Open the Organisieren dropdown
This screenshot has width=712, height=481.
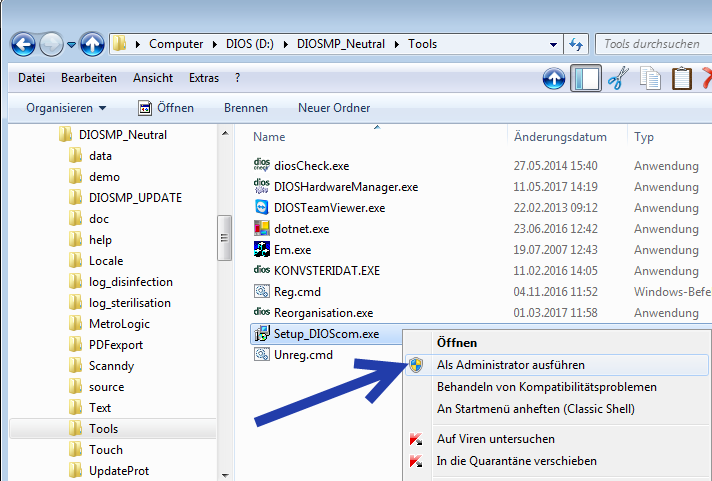coord(66,108)
